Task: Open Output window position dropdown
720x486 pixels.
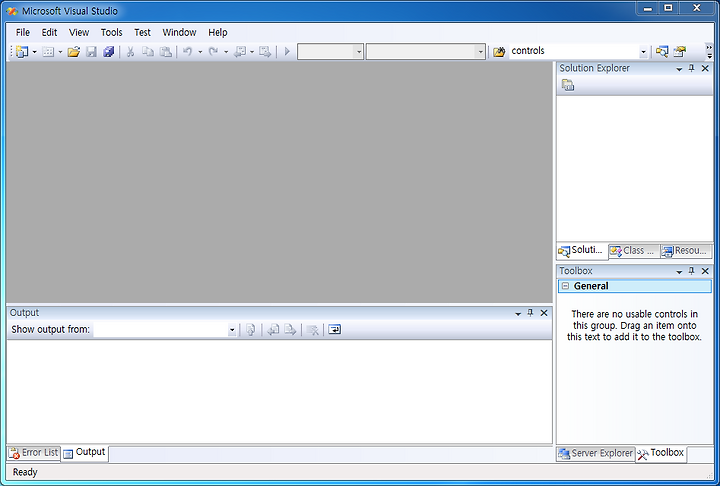Action: 518,313
